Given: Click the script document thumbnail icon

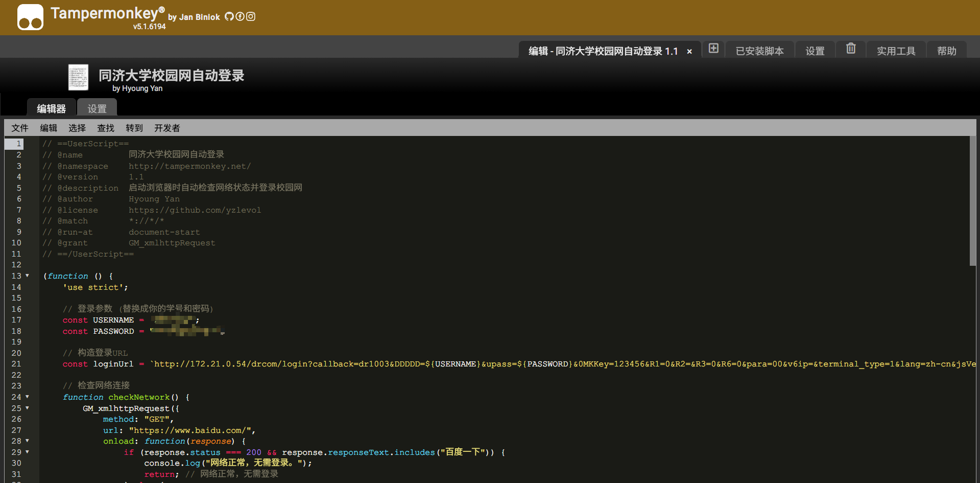Looking at the screenshot, I should pyautogui.click(x=78, y=77).
